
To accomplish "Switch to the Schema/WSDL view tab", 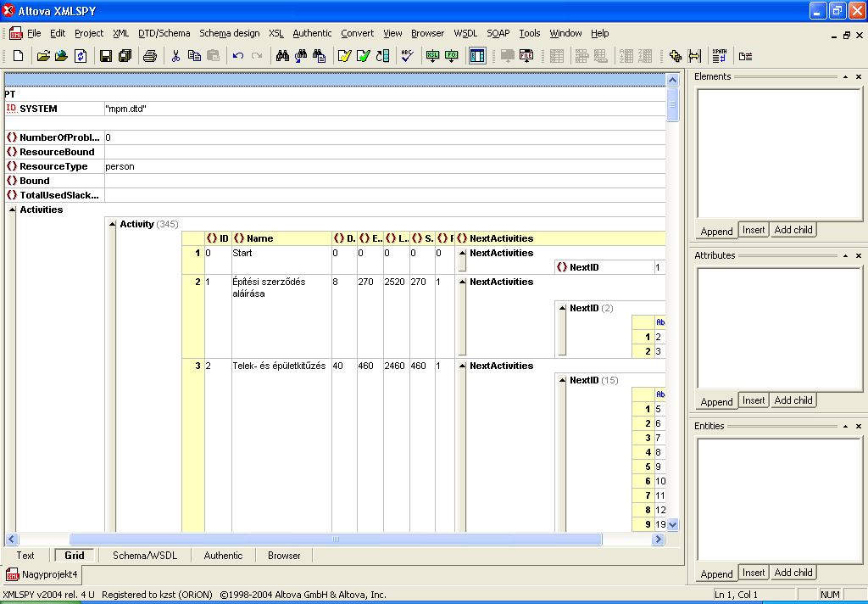I will click(145, 556).
